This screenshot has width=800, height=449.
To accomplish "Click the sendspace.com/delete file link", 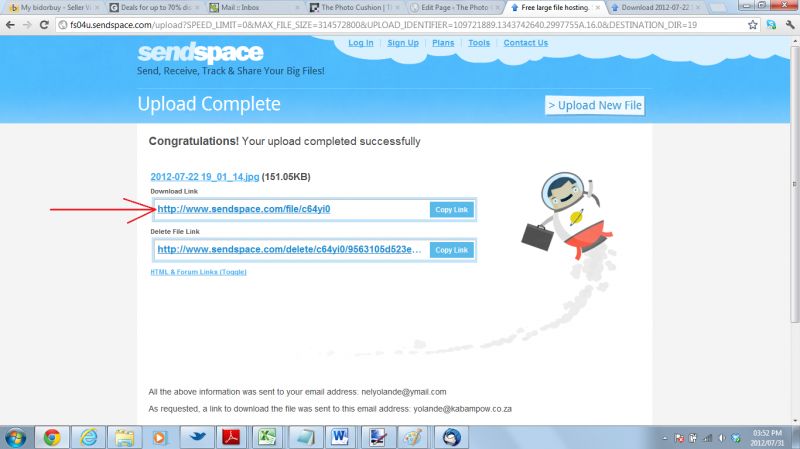I will [289, 249].
